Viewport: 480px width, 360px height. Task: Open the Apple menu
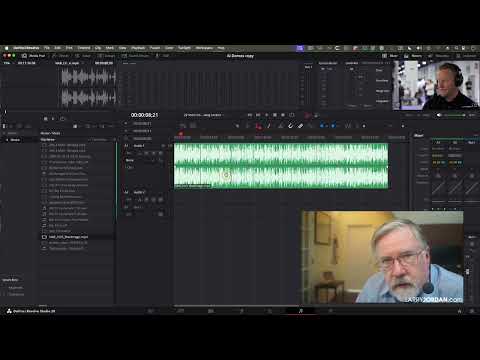pyautogui.click(x=6, y=48)
